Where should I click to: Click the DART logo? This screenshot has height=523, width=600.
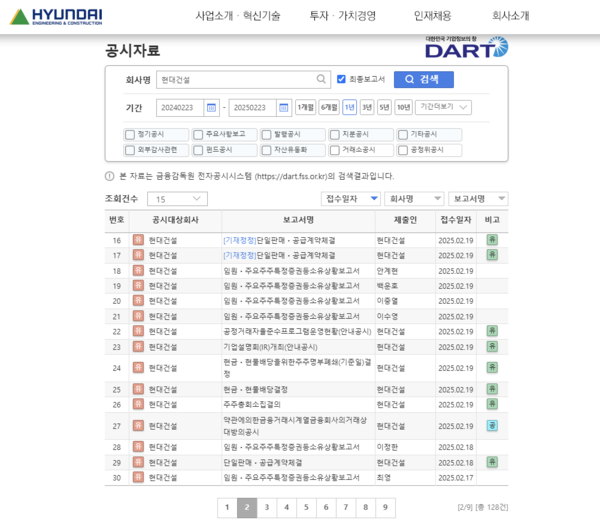coord(466,47)
